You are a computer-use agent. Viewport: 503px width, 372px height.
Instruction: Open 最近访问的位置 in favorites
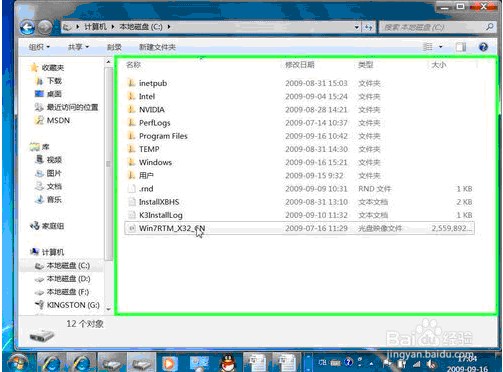tap(72, 107)
